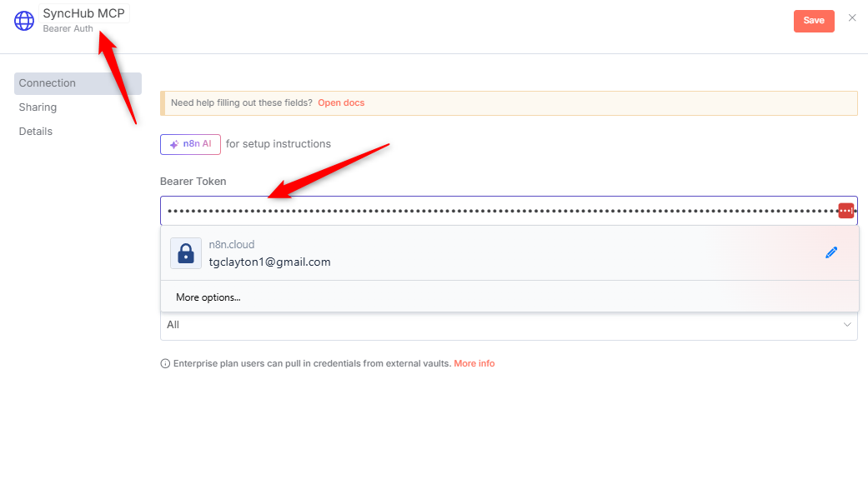868x499 pixels.
Task: Open the More info link
Action: (474, 364)
